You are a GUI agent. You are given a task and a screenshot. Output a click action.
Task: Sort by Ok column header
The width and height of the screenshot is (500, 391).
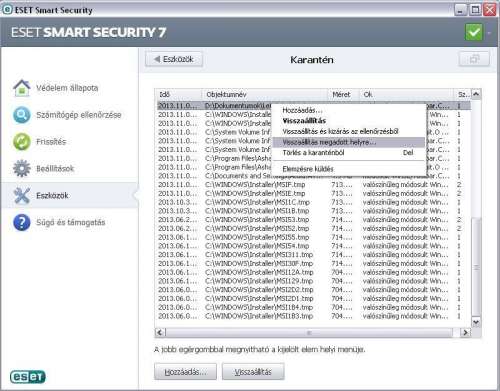click(406, 95)
